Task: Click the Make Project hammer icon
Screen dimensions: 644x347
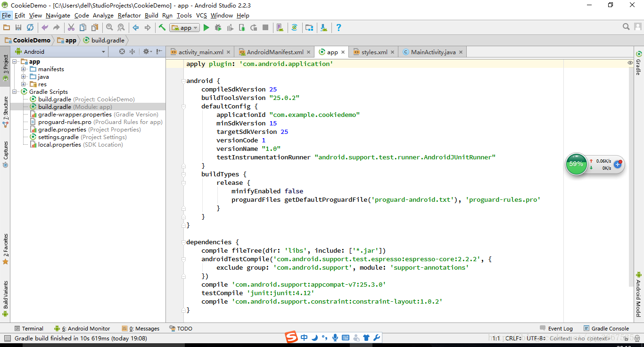Action: coord(162,28)
